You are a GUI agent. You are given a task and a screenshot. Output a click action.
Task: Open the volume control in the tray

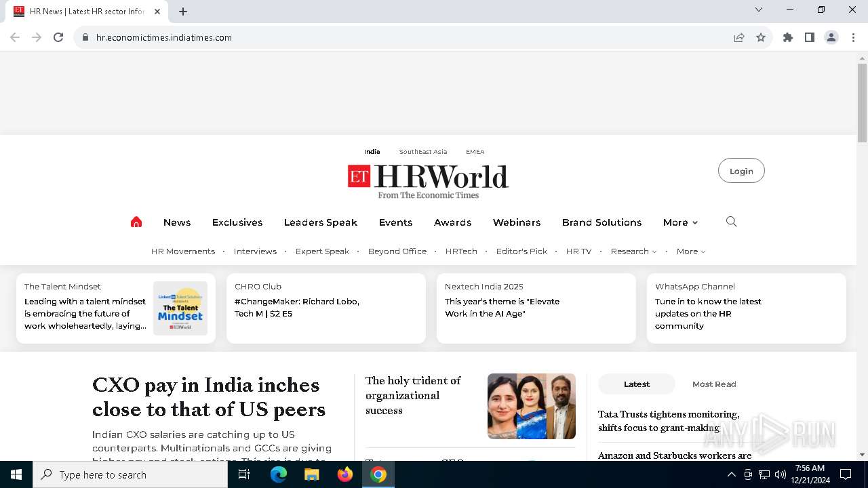(781, 474)
